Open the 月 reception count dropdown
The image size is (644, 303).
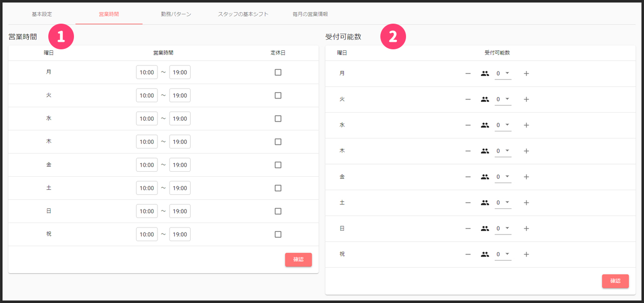[503, 73]
